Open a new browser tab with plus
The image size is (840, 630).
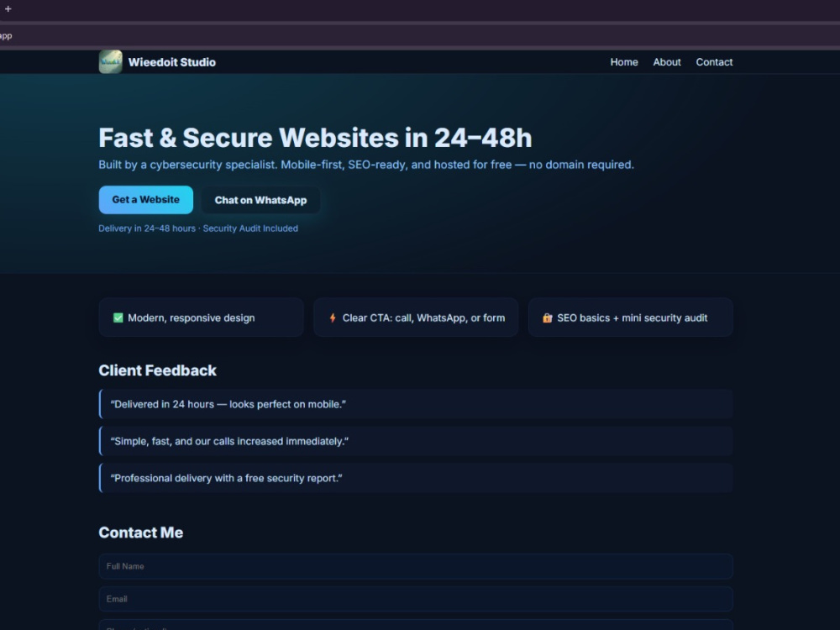pyautogui.click(x=8, y=9)
